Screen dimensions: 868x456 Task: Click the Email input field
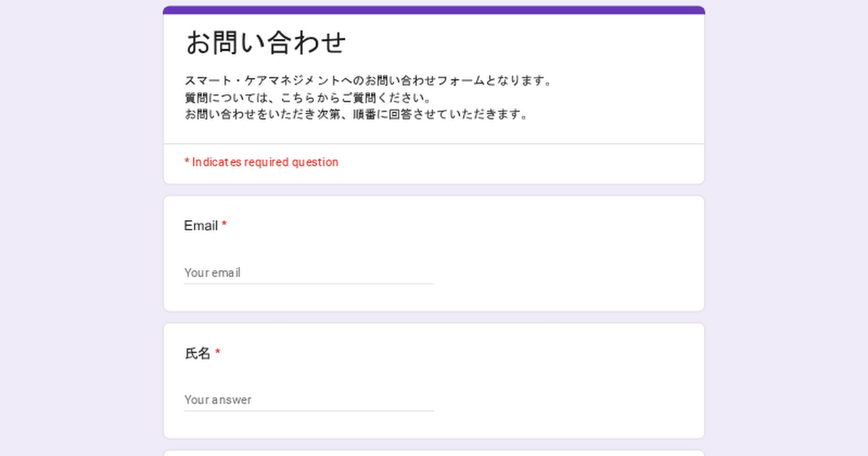[309, 273]
